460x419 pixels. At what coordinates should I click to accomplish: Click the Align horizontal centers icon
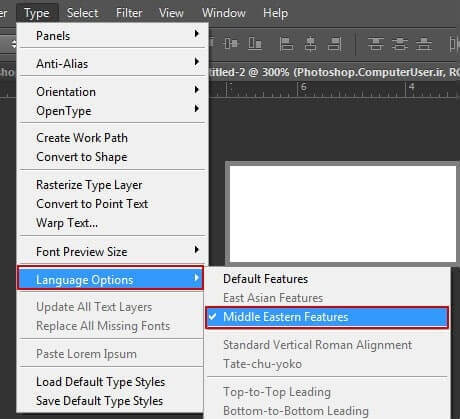(x=310, y=44)
